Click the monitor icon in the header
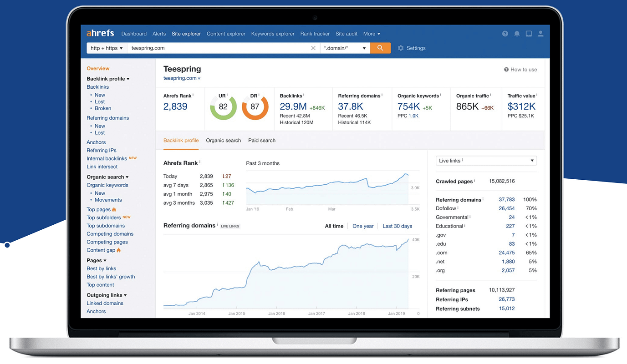627x364 pixels. pyautogui.click(x=529, y=34)
